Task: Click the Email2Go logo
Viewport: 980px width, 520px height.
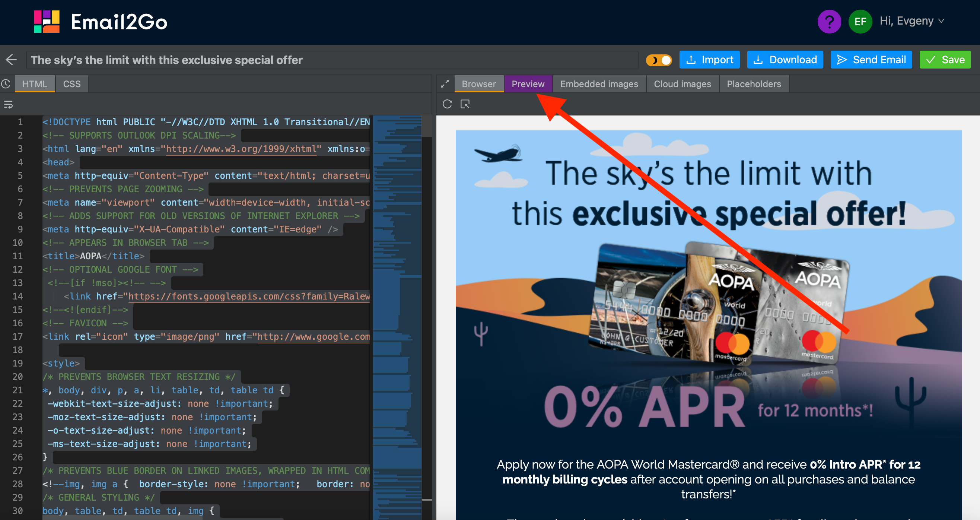Action: point(101,21)
